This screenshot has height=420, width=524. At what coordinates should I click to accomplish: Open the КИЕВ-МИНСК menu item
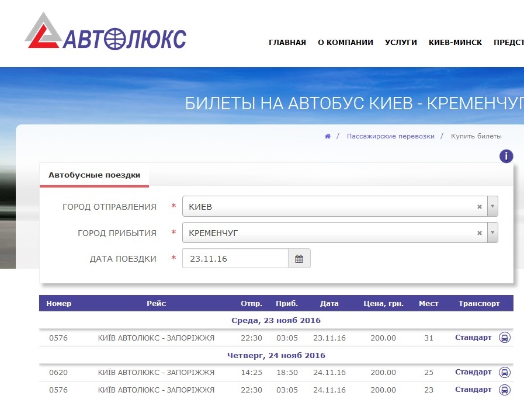455,43
